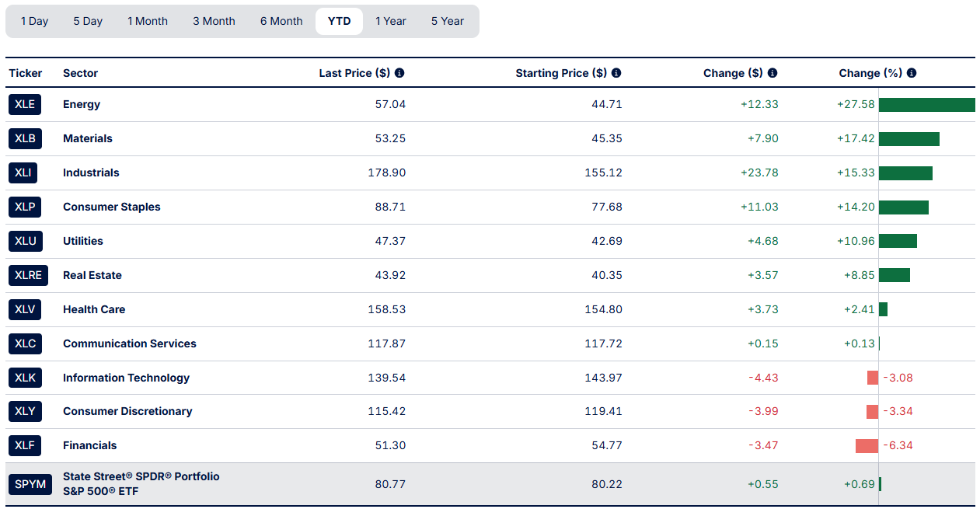Screen dimensions: 980x509
Task: Switch to the 1 Year view
Action: tap(391, 21)
